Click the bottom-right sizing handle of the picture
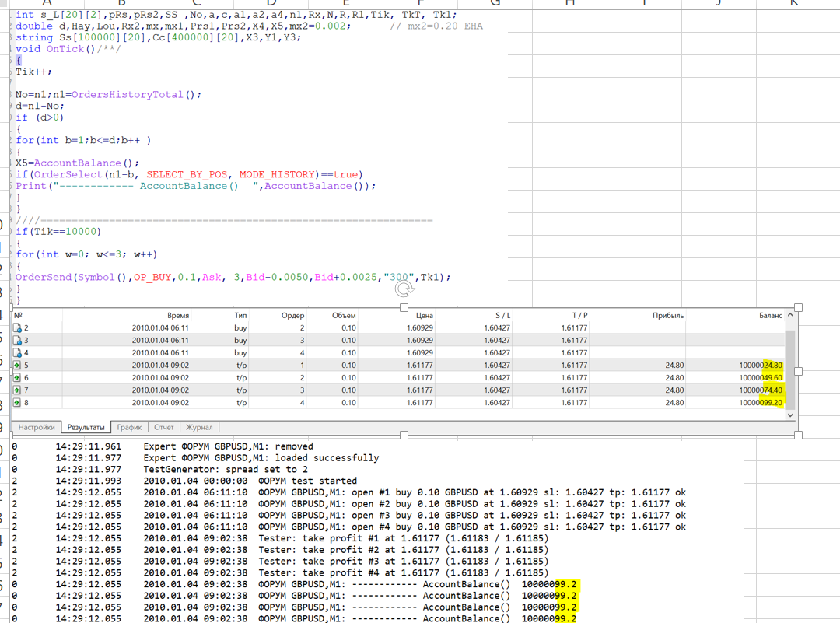840x623 pixels. (798, 435)
